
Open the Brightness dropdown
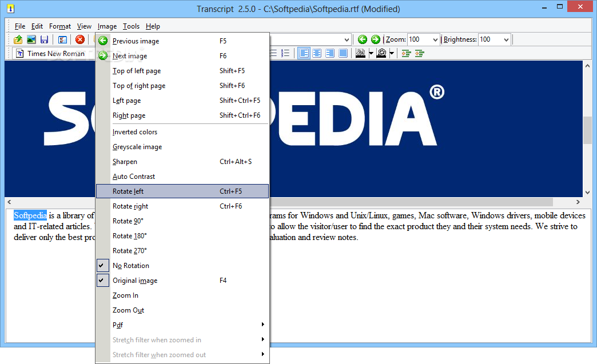[x=506, y=39]
